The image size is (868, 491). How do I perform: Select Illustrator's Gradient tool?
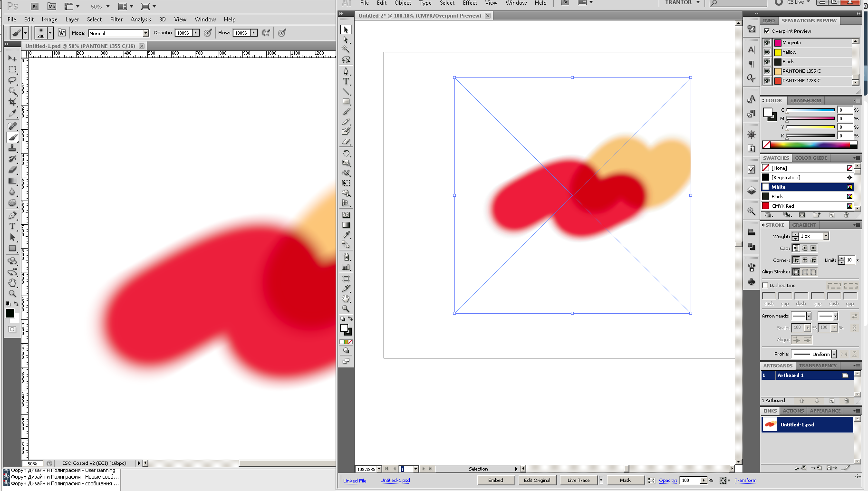click(x=346, y=225)
